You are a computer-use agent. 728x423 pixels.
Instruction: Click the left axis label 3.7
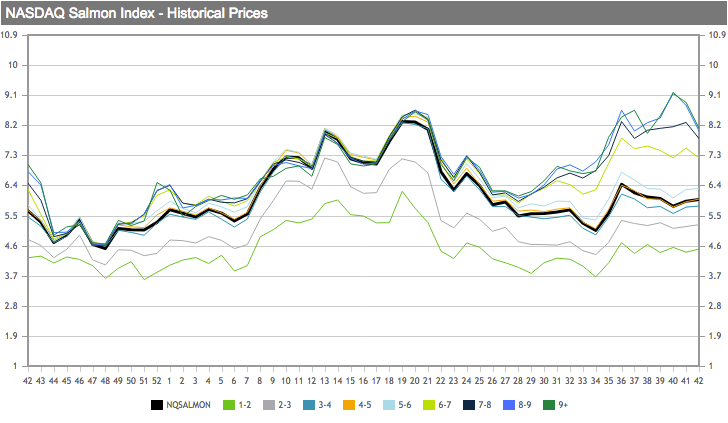tap(12, 276)
